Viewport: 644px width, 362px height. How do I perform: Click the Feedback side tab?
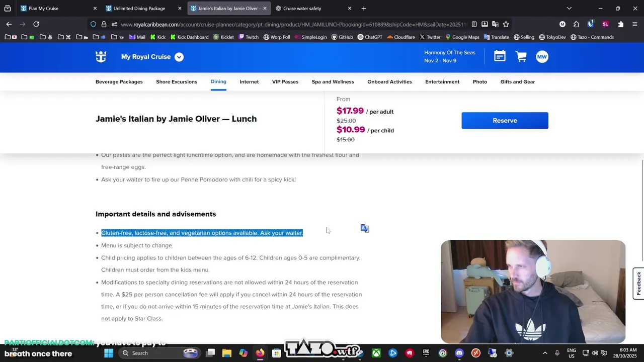pyautogui.click(x=638, y=284)
